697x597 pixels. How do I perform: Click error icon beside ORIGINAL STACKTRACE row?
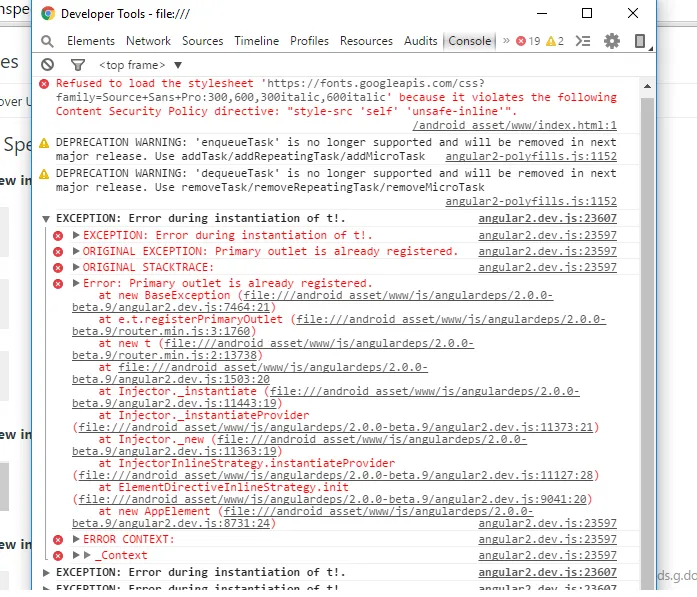click(x=58, y=268)
